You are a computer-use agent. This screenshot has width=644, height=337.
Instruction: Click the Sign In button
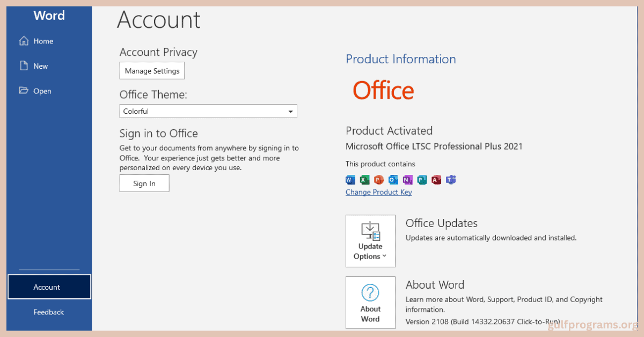pos(144,184)
